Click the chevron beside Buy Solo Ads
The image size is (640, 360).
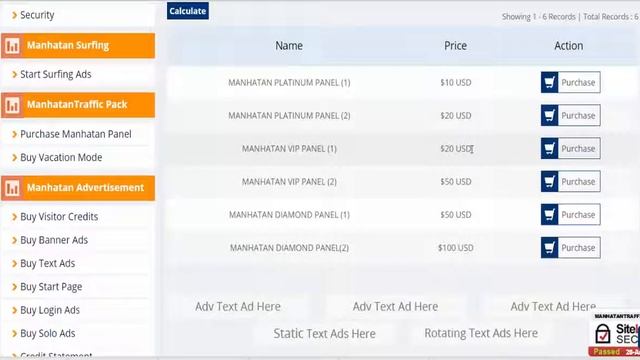click(14, 333)
